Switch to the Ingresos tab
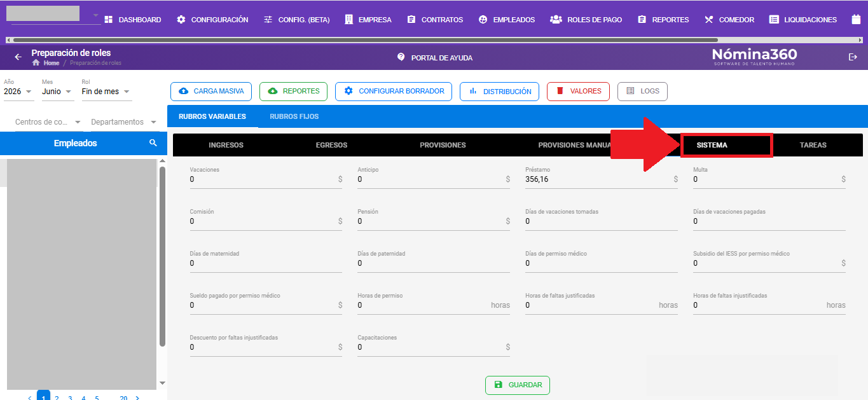Viewport: 868px width, 400px height. [226, 145]
